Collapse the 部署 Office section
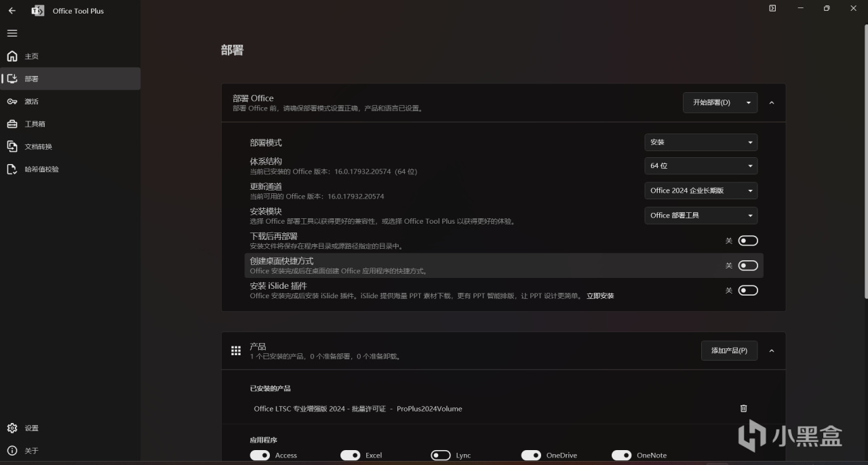This screenshot has width=868, height=465. [x=772, y=103]
